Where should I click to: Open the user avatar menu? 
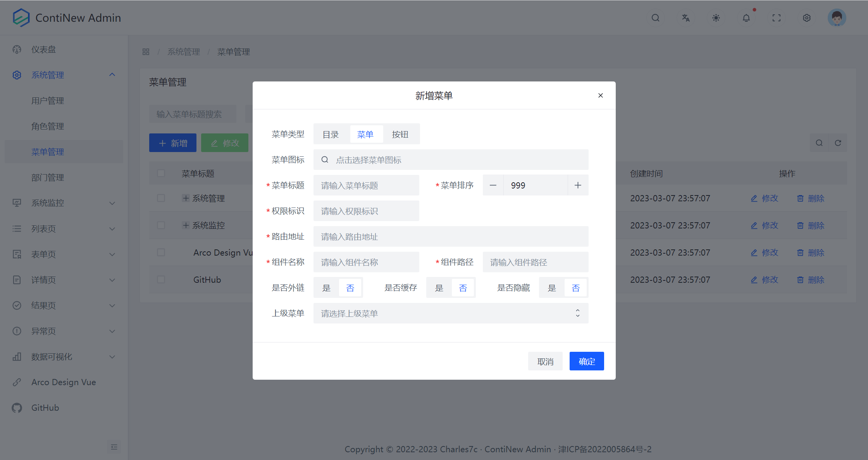click(837, 18)
